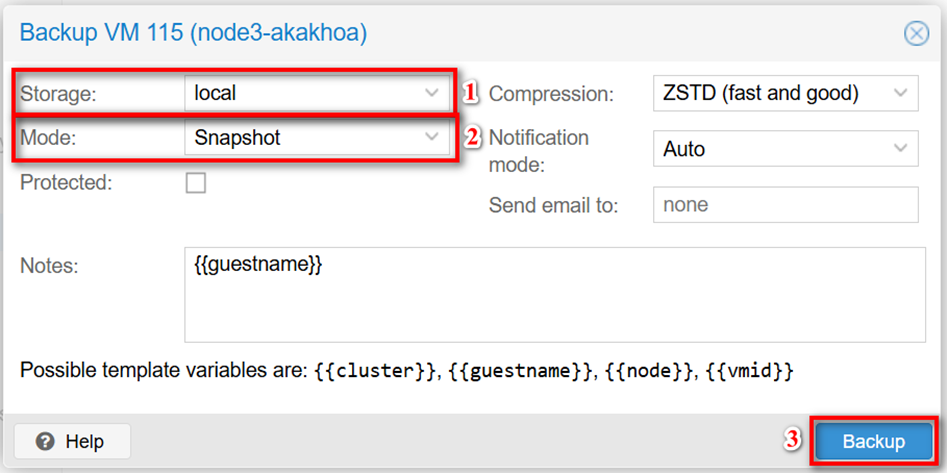Click the Help button text
This screenshot has height=473, width=947.
point(84,441)
